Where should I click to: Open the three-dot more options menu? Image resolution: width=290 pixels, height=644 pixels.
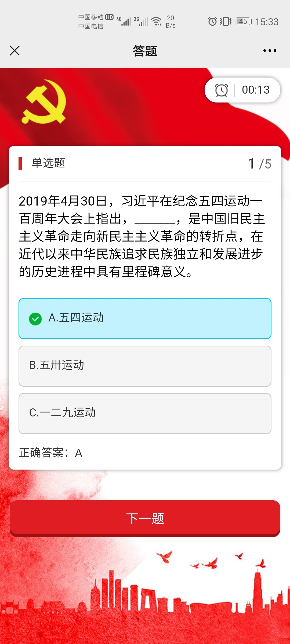[x=270, y=50]
